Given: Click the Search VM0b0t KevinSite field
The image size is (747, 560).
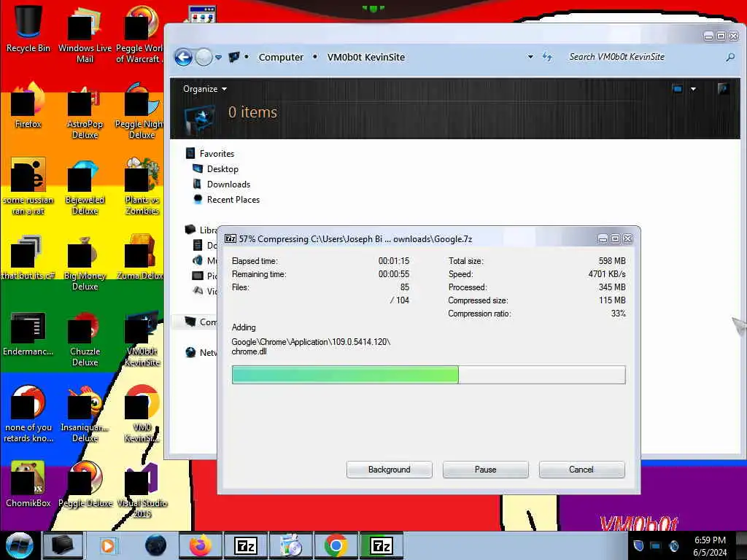Looking at the screenshot, I should point(644,57).
